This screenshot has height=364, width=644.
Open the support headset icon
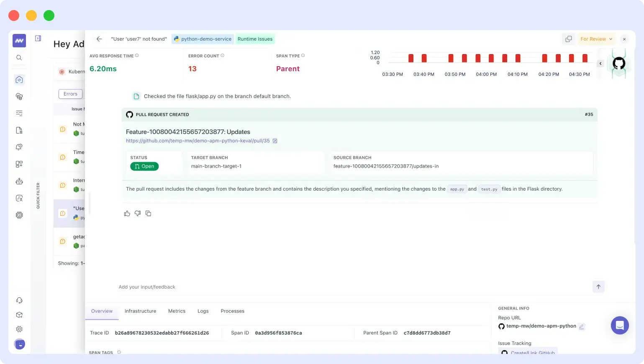(x=19, y=300)
